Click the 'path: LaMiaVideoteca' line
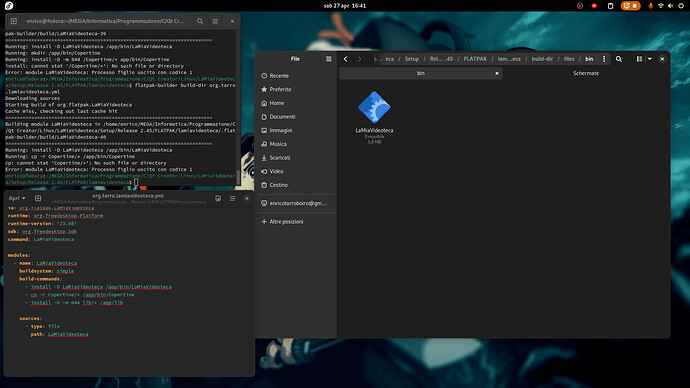 coord(59,334)
